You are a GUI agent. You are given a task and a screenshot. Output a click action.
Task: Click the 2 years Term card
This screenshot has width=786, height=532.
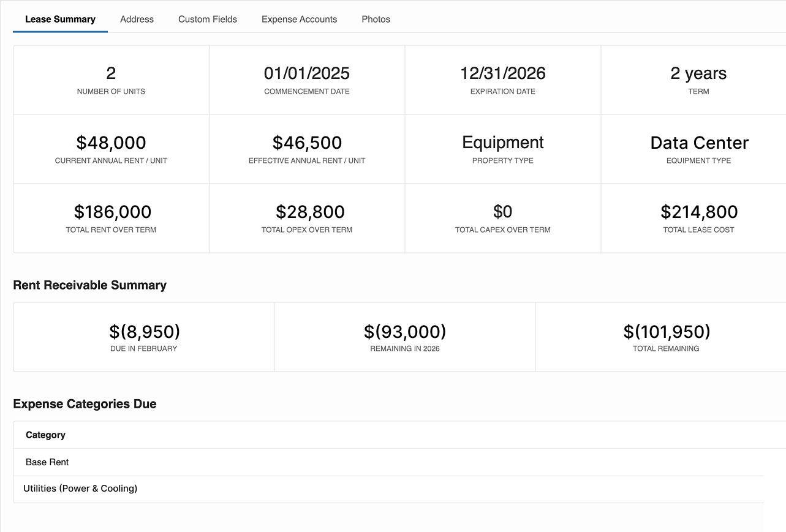coord(698,80)
